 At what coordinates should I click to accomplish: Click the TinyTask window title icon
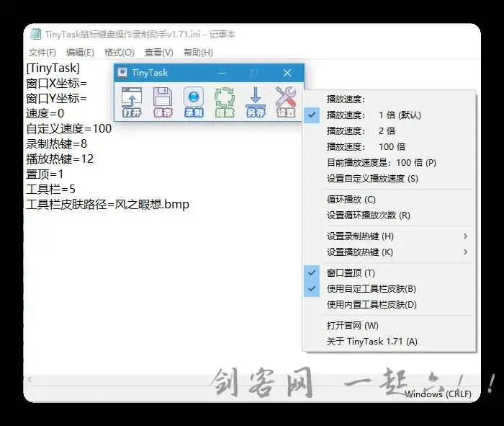(122, 73)
